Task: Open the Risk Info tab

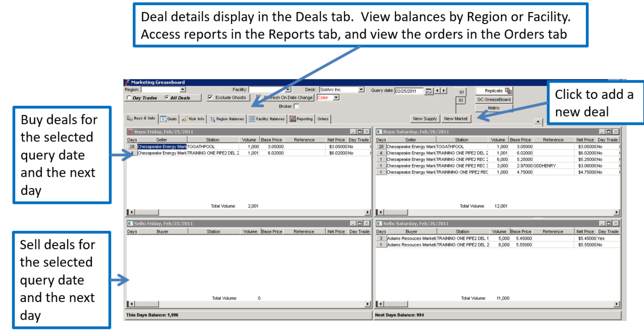Action: (193, 119)
